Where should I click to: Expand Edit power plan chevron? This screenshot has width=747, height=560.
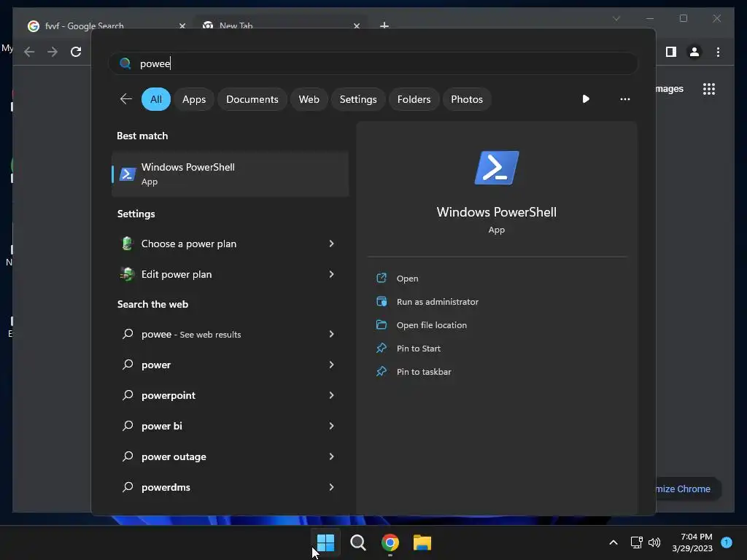pos(332,274)
